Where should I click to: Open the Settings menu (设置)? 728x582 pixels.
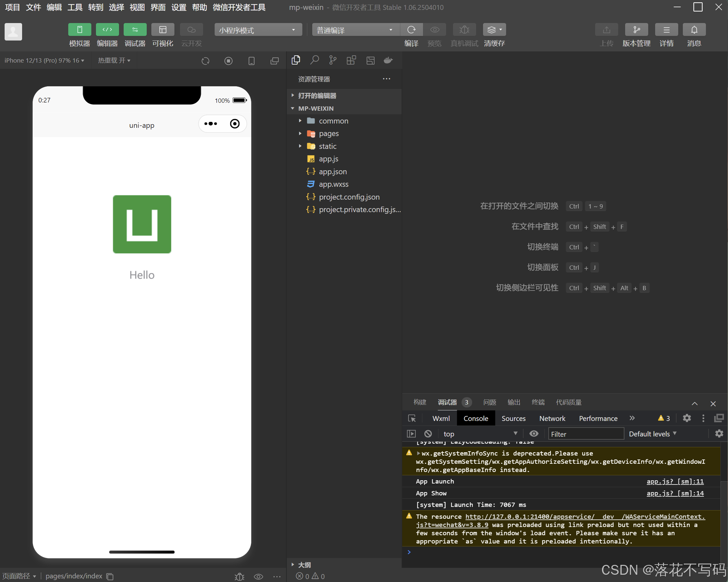(178, 7)
